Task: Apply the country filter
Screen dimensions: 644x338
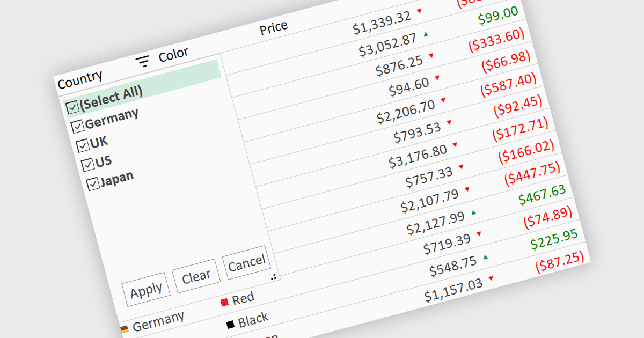Action: [146, 290]
